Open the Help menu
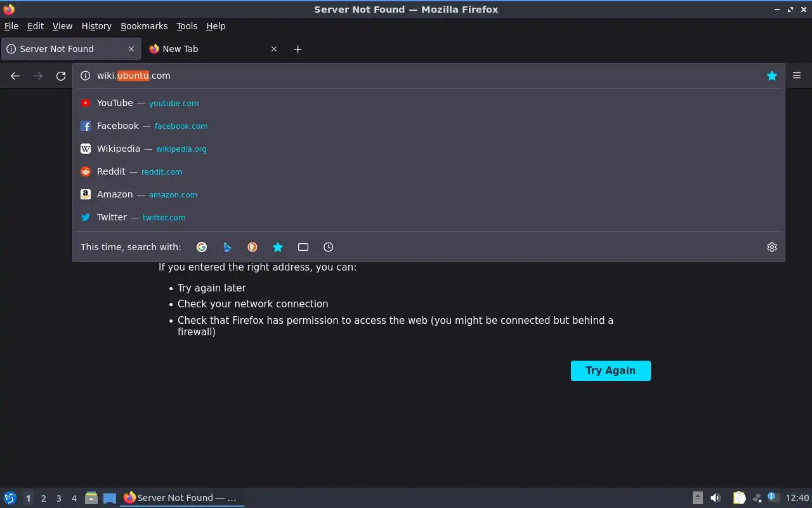 coord(216,26)
